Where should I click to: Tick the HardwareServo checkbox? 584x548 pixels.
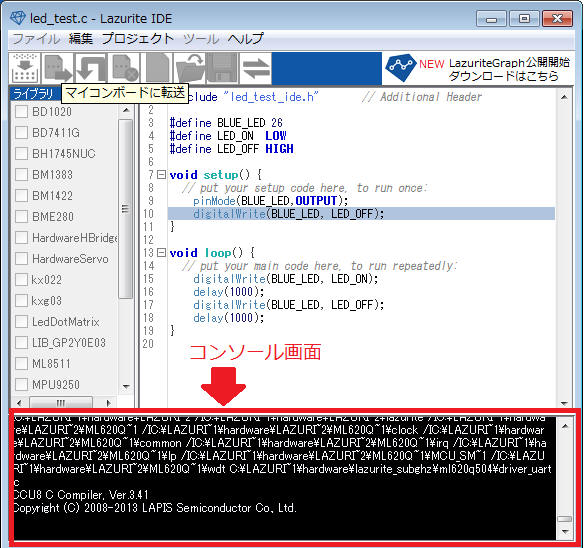(x=22, y=259)
